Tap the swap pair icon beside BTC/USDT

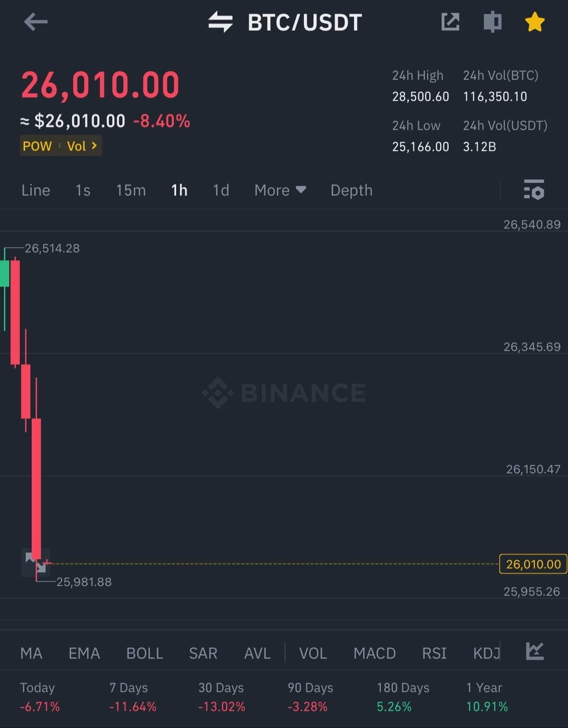[x=221, y=22]
